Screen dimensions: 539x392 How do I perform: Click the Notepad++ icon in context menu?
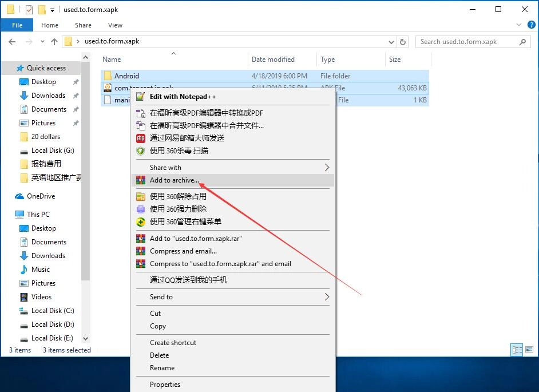point(141,97)
